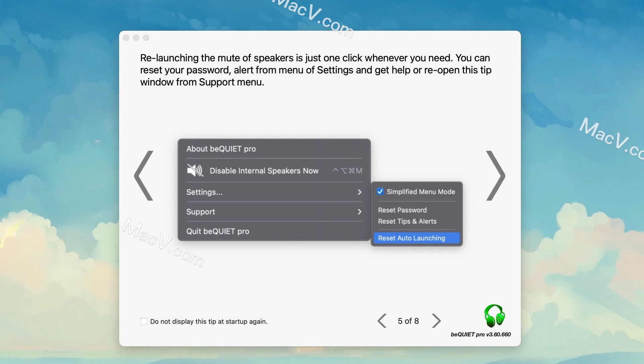Viewport: 644px width, 364px height.
Task: Click the second (minimize) title bar button
Action: (x=136, y=38)
